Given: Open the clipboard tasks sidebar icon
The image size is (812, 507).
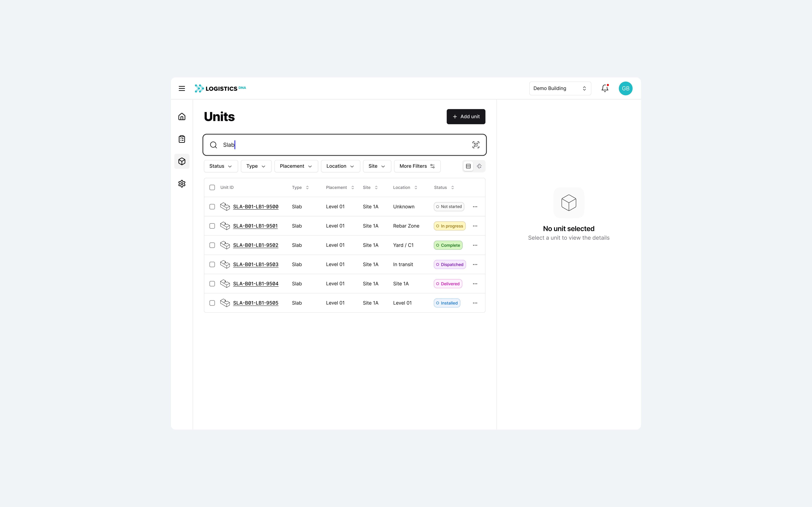Looking at the screenshot, I should point(182,139).
